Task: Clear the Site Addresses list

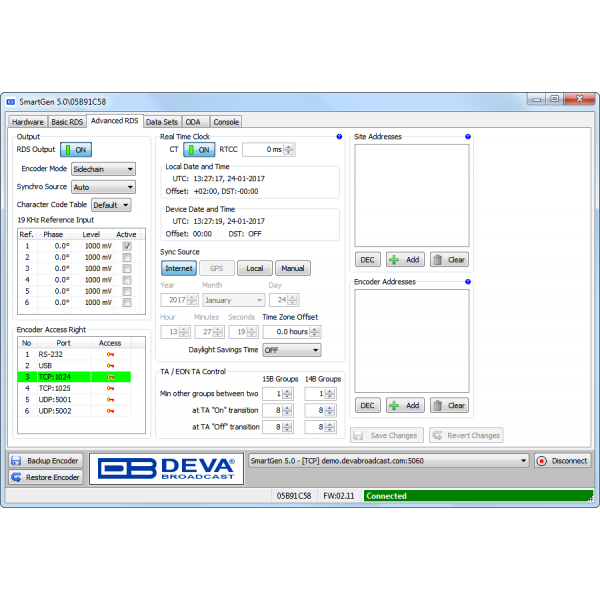Action: 449,260
